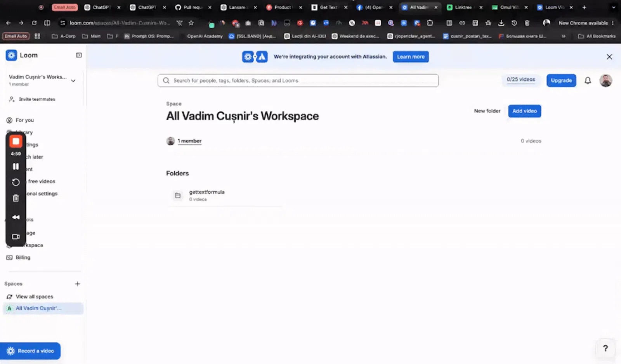Show more bookmarks with the chevron

pos(564,36)
